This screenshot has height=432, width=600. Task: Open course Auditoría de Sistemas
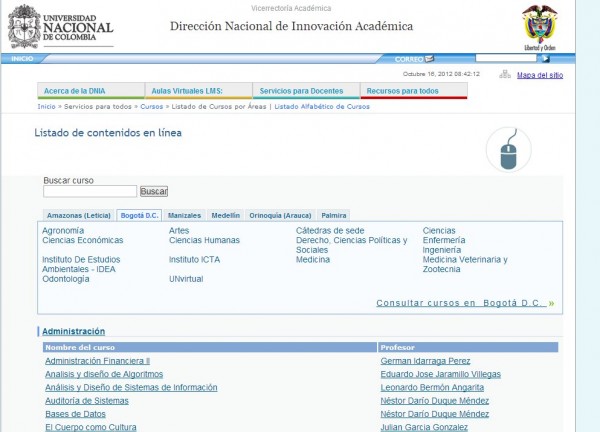click(87, 401)
